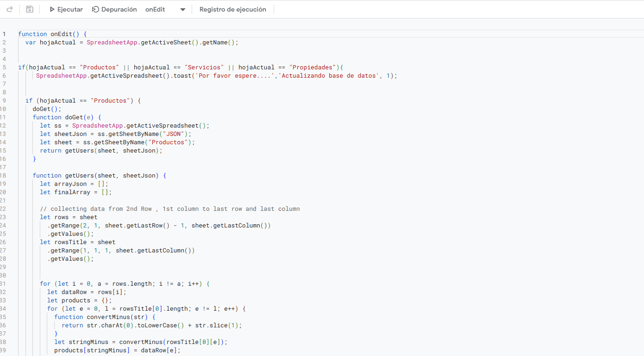Click '.getRange(1, 1, 1, sheet.getLastColumn())' line
644x356 pixels.
point(121,251)
